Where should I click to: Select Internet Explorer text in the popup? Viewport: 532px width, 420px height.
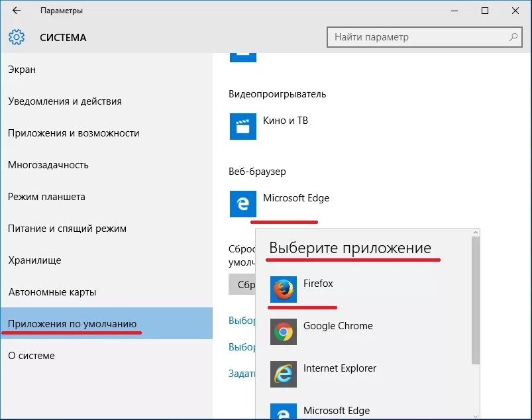tap(340, 368)
